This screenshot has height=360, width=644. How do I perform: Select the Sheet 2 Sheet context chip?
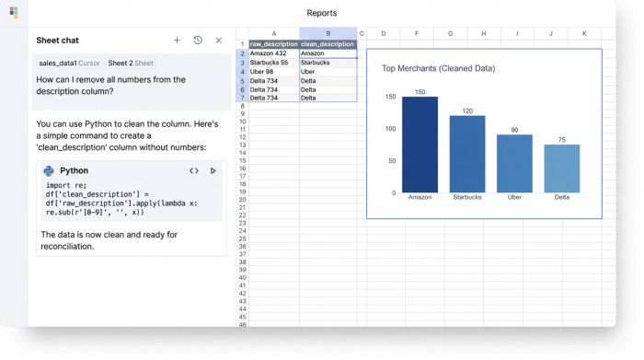pos(131,63)
